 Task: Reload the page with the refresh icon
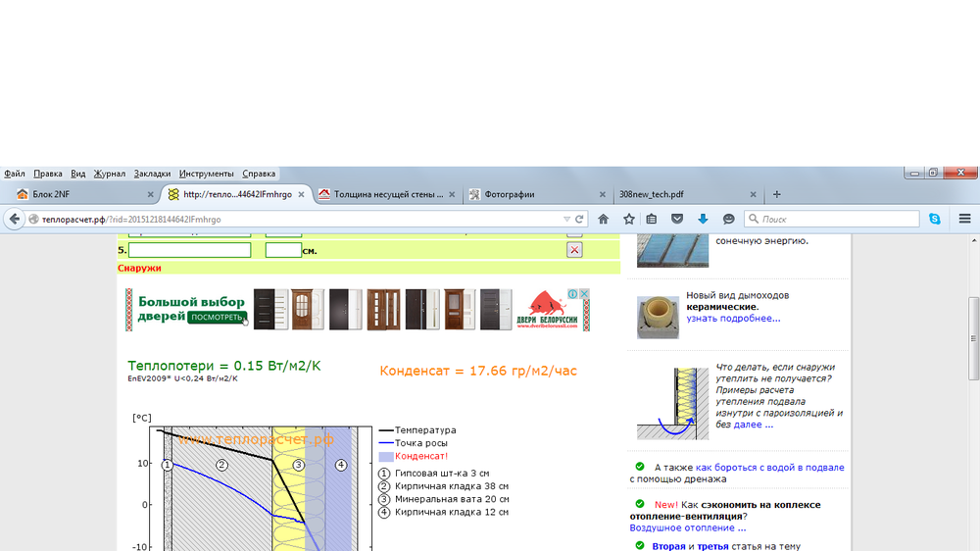[x=580, y=220]
